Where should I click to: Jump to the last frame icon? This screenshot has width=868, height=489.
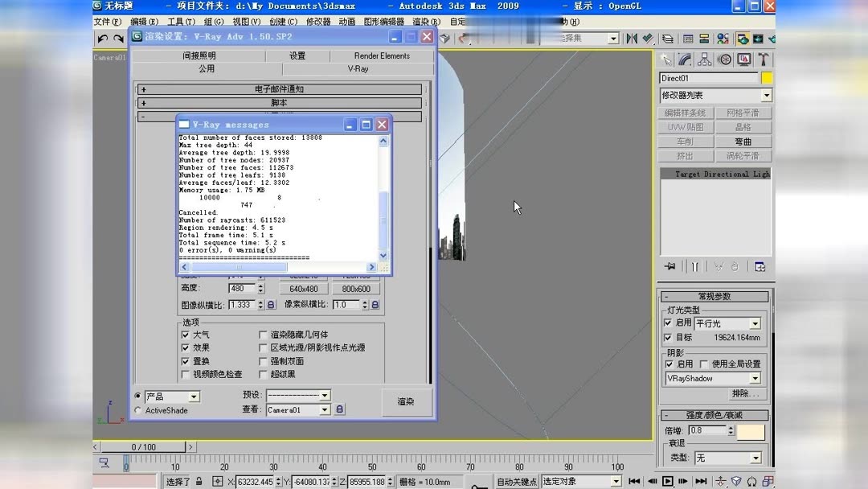(701, 481)
